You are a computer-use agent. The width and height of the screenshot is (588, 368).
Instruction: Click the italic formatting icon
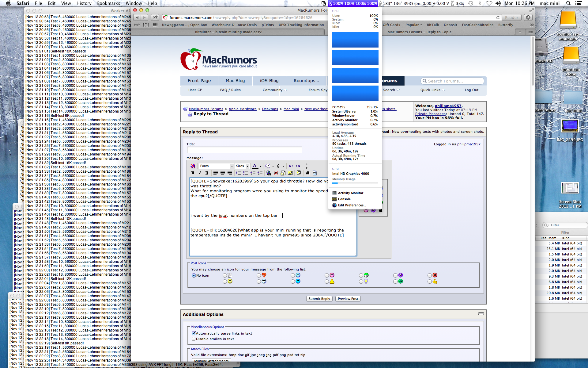click(x=200, y=173)
